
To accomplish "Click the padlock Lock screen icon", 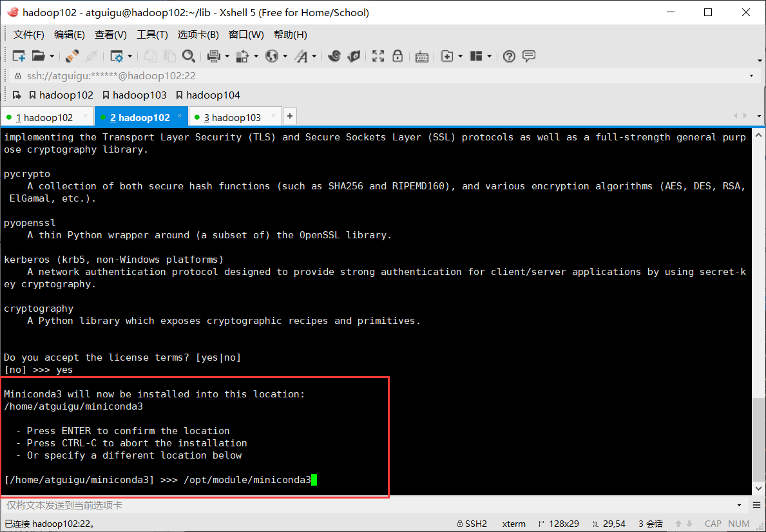I will coord(397,55).
